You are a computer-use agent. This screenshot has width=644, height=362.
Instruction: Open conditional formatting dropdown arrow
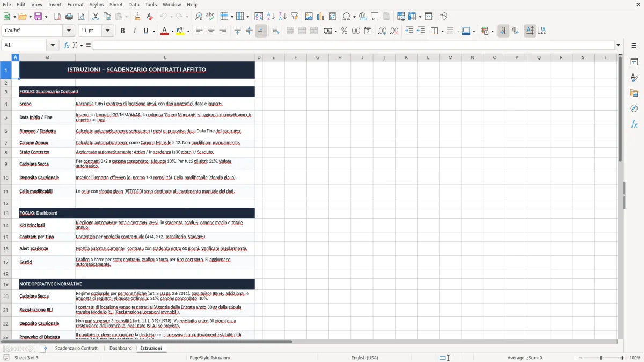(x=492, y=31)
